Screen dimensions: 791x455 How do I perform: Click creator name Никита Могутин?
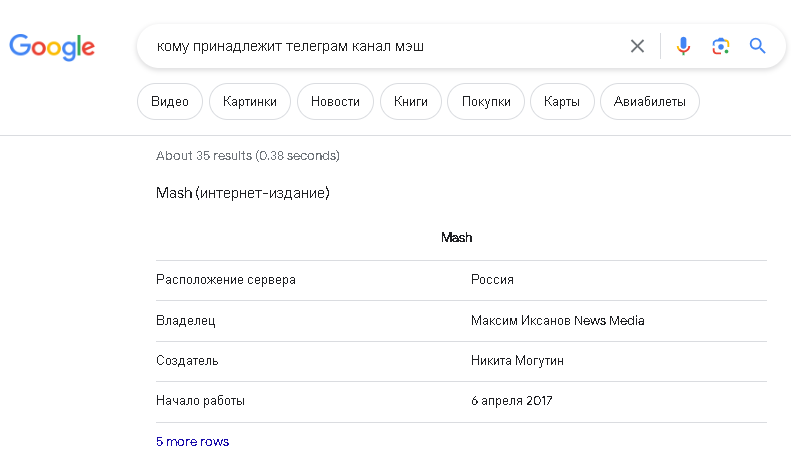517,360
